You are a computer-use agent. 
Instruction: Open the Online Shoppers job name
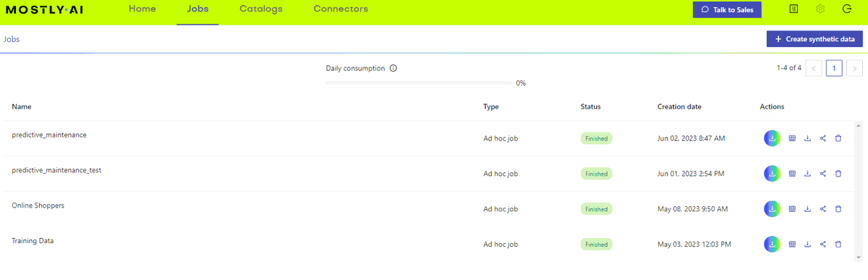tap(38, 205)
